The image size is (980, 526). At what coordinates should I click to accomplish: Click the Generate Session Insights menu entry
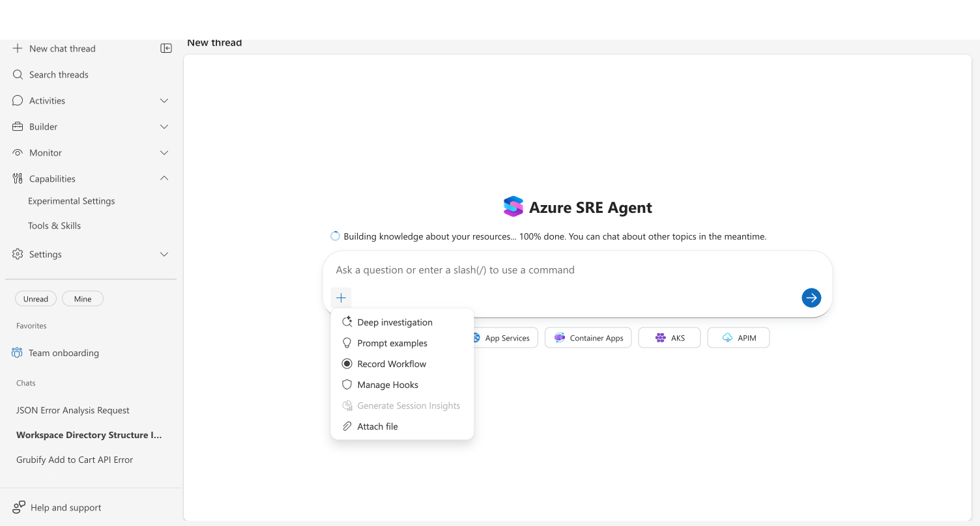[x=402, y=406]
